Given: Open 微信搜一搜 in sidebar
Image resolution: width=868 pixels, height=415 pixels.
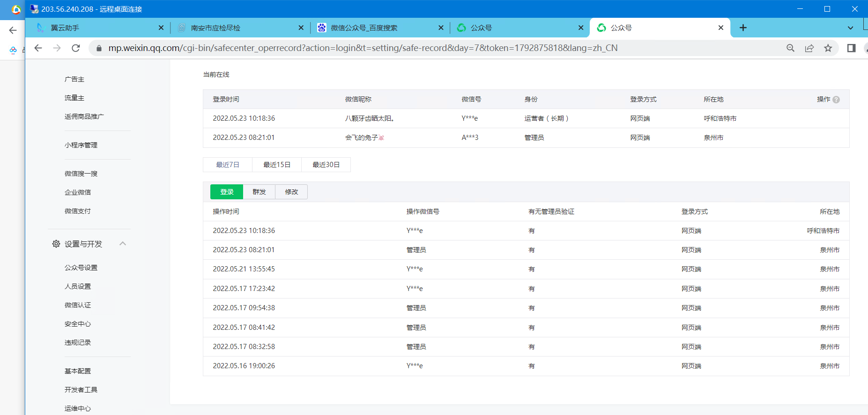Looking at the screenshot, I should pos(81,174).
